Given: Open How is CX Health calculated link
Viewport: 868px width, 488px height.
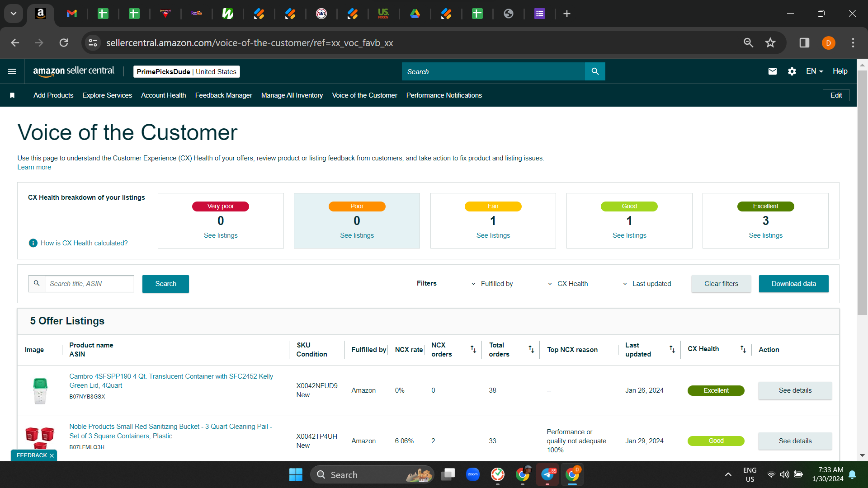Looking at the screenshot, I should pyautogui.click(x=84, y=243).
